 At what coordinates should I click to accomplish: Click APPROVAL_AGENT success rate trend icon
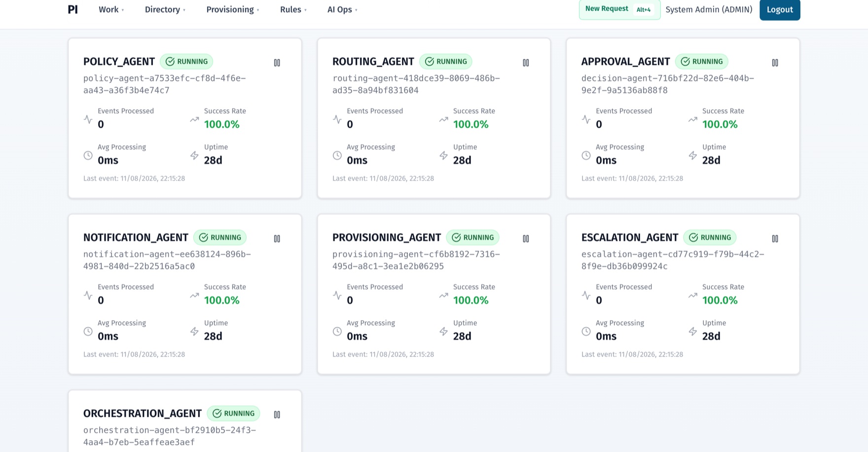point(692,119)
